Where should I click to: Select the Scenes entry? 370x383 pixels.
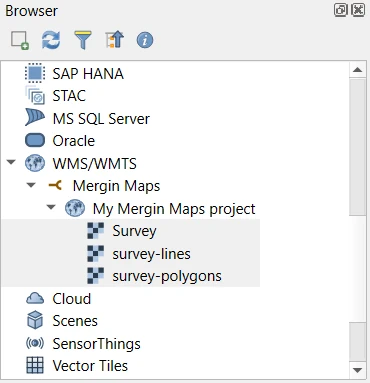coord(75,321)
